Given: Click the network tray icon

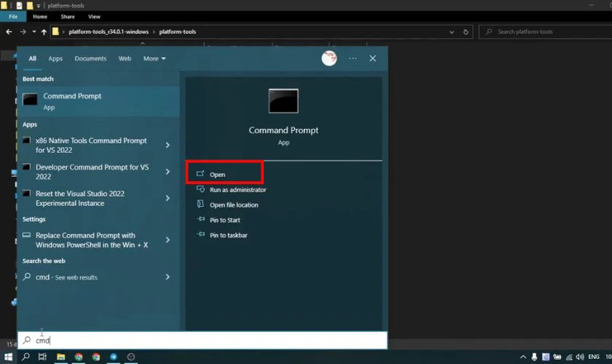Looking at the screenshot, I should (569, 357).
